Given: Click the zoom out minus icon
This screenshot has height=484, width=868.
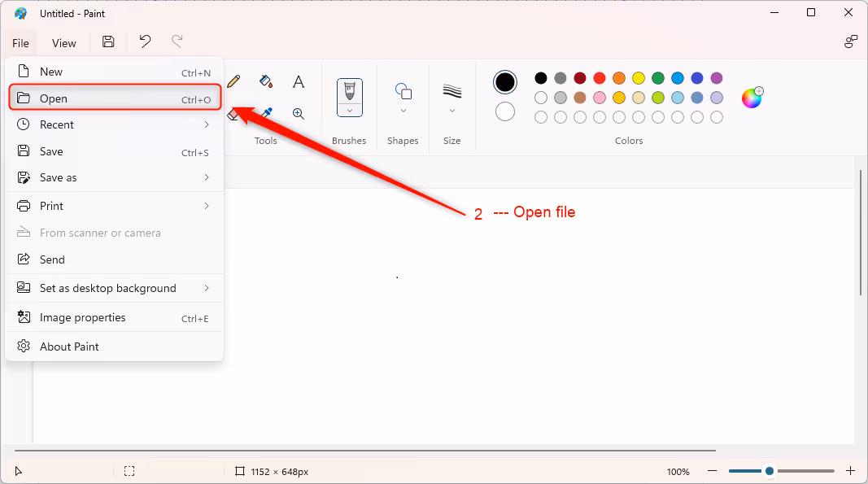Looking at the screenshot, I should pyautogui.click(x=713, y=471).
